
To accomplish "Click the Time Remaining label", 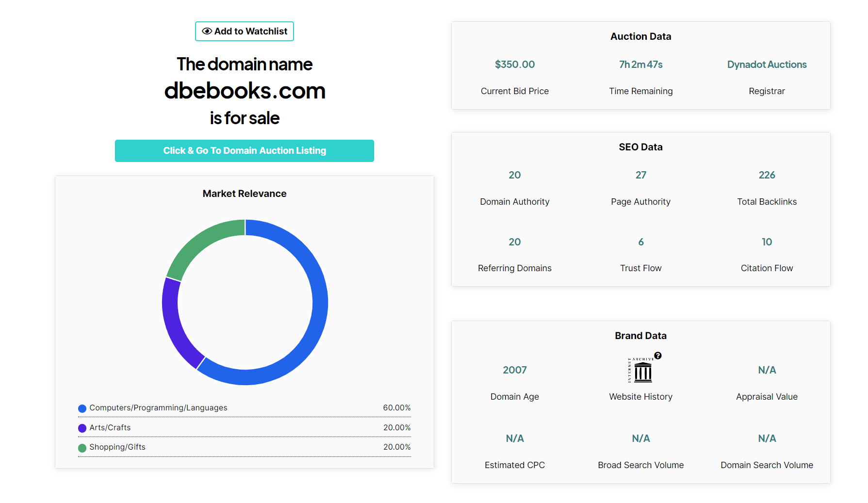I will (x=640, y=91).
